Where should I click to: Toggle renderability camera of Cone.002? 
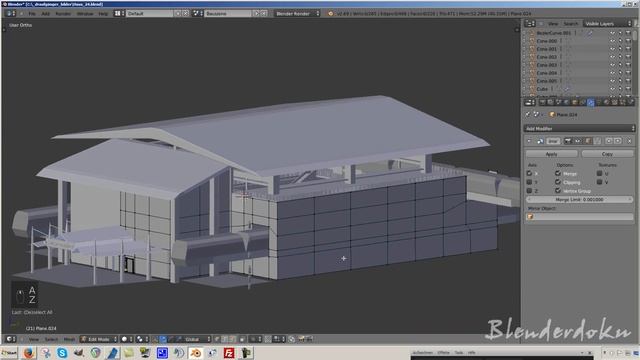628,57
